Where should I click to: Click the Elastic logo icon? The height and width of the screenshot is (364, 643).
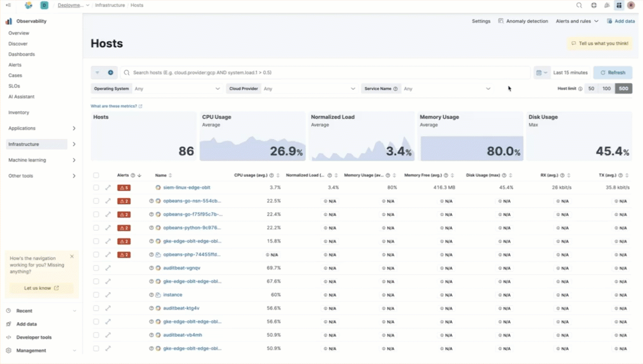pyautogui.click(x=28, y=5)
